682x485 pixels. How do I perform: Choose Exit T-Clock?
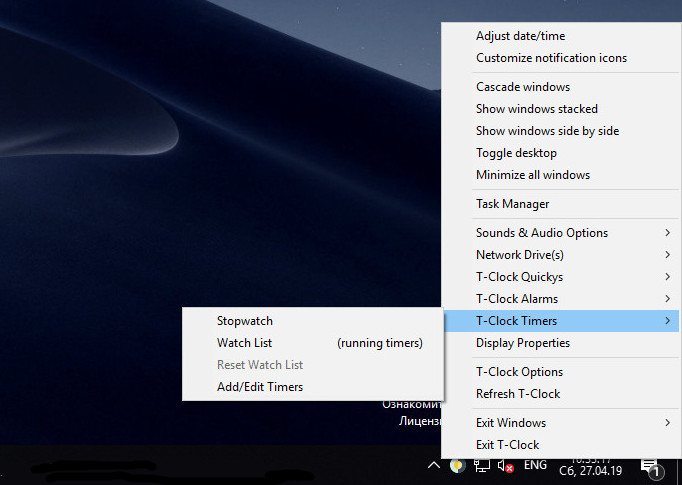point(560,445)
